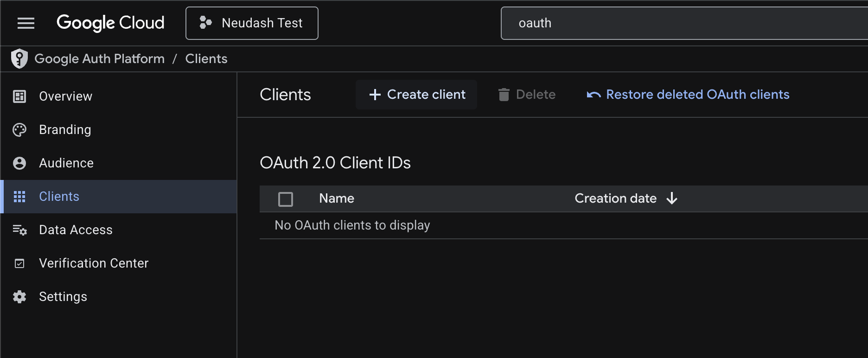Select Clients in the sidebar
Viewport: 868px width, 358px height.
119,197
